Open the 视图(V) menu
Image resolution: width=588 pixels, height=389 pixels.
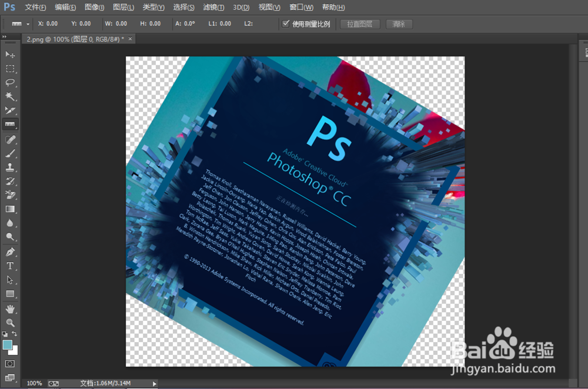269,7
